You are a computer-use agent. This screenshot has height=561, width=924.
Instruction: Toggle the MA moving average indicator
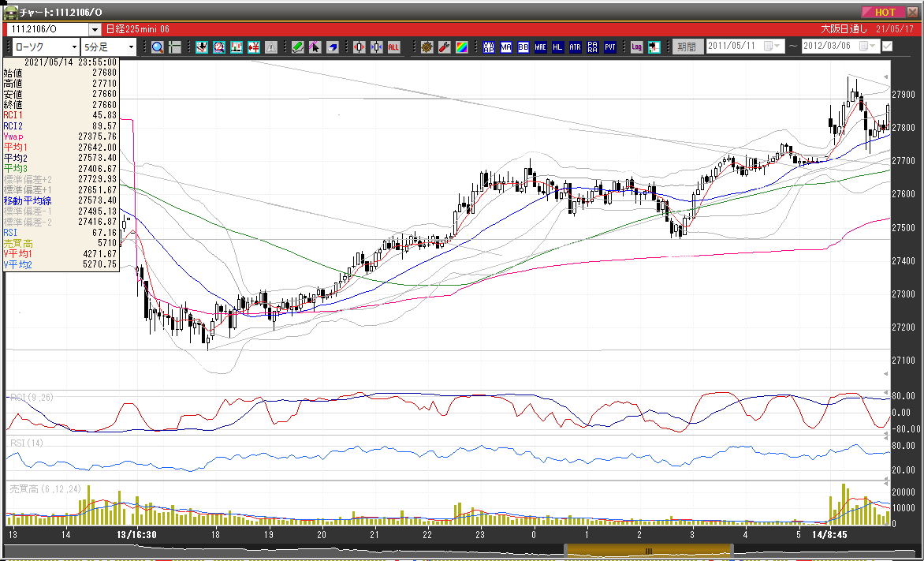[x=505, y=47]
